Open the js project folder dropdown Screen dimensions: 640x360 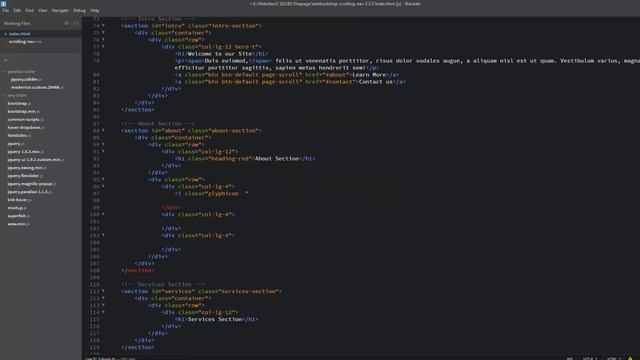(x=7, y=60)
